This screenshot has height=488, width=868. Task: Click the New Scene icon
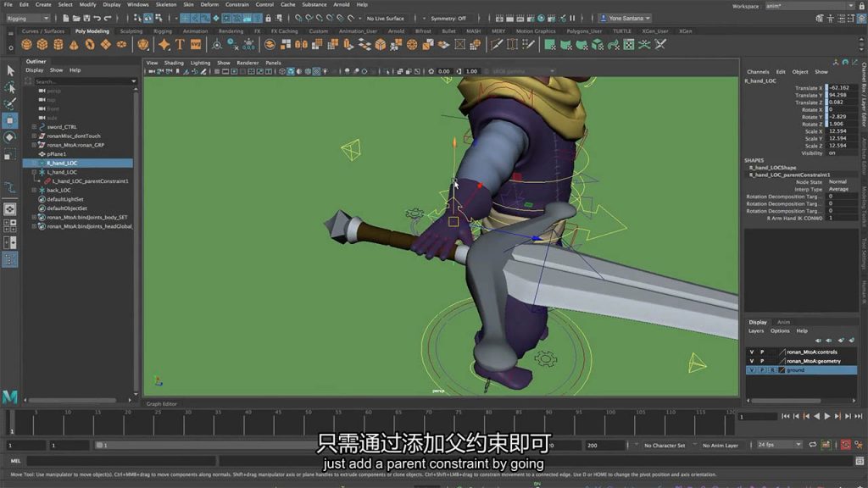(65, 19)
